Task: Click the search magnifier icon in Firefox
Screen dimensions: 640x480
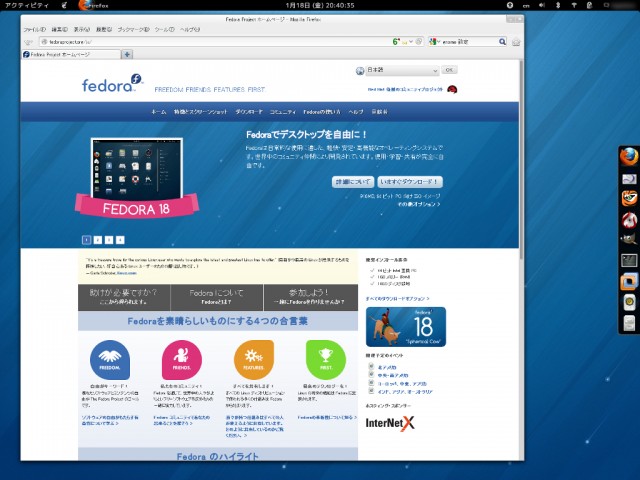Action: click(502, 41)
